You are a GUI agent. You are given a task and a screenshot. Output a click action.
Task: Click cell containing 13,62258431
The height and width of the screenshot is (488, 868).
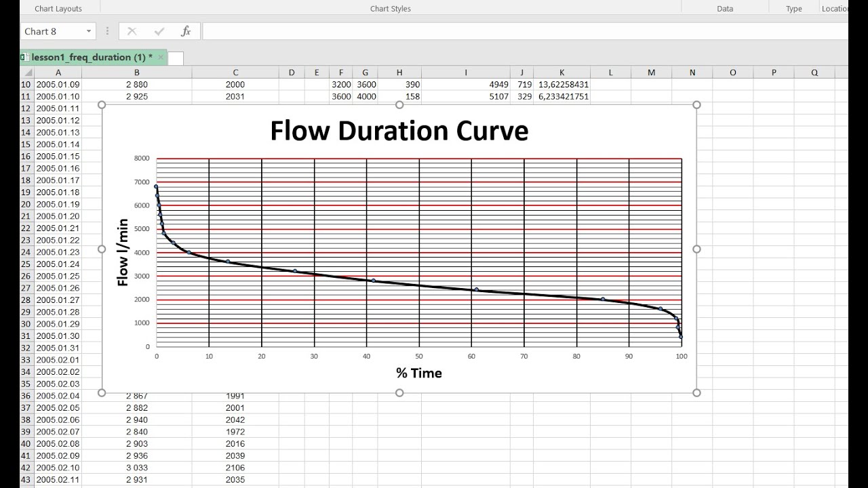pyautogui.click(x=562, y=85)
